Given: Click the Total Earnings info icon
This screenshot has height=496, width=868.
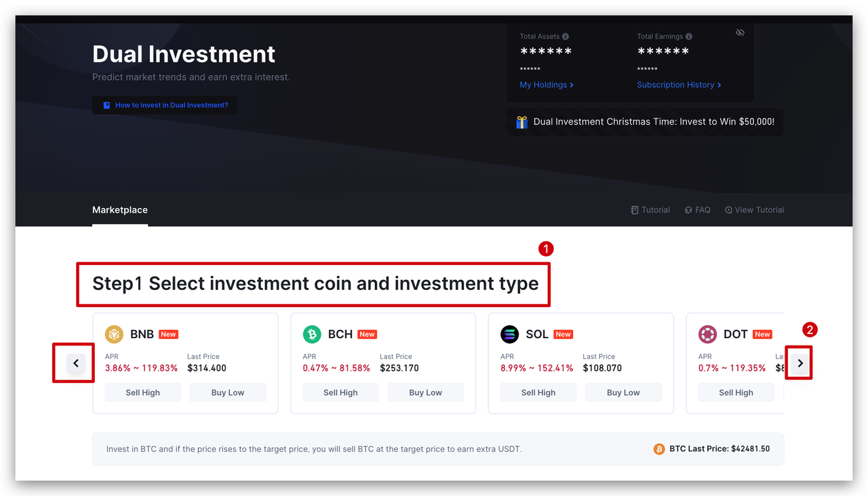Looking at the screenshot, I should 689,37.
